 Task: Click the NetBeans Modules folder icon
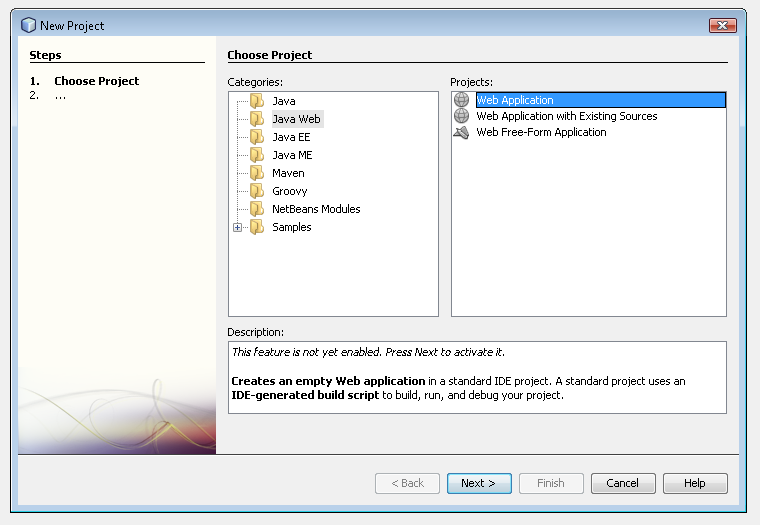point(257,209)
